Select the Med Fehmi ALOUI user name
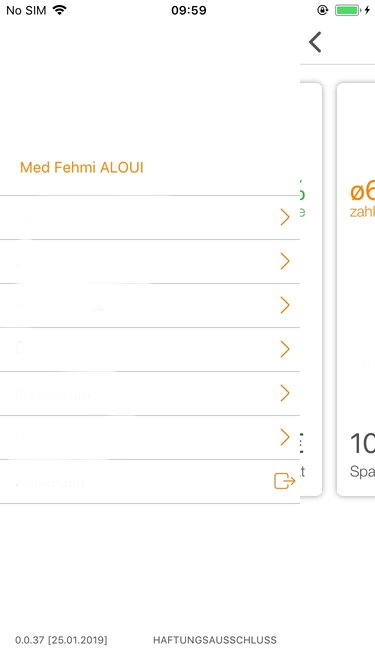This screenshot has width=375, height=667. coord(82,168)
